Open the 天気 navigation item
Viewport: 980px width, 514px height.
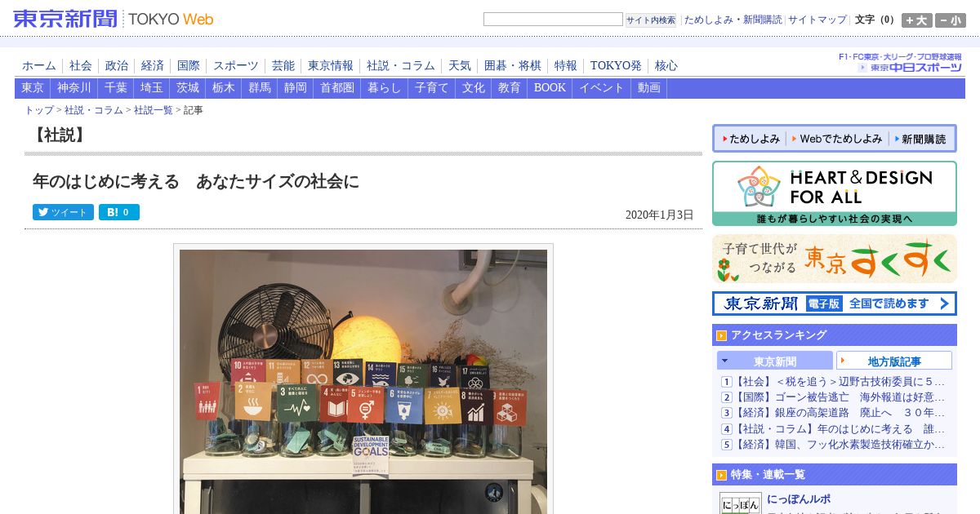pos(460,66)
